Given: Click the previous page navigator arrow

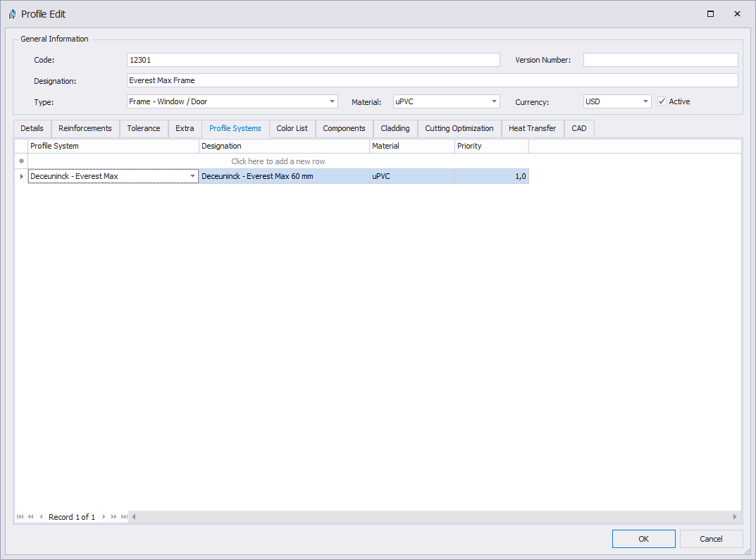Looking at the screenshot, I should coord(30,517).
